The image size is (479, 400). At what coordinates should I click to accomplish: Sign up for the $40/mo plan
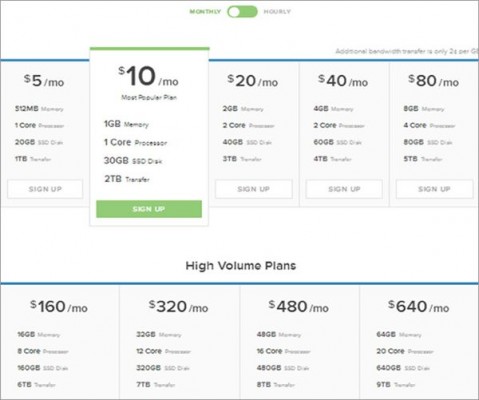click(x=344, y=189)
